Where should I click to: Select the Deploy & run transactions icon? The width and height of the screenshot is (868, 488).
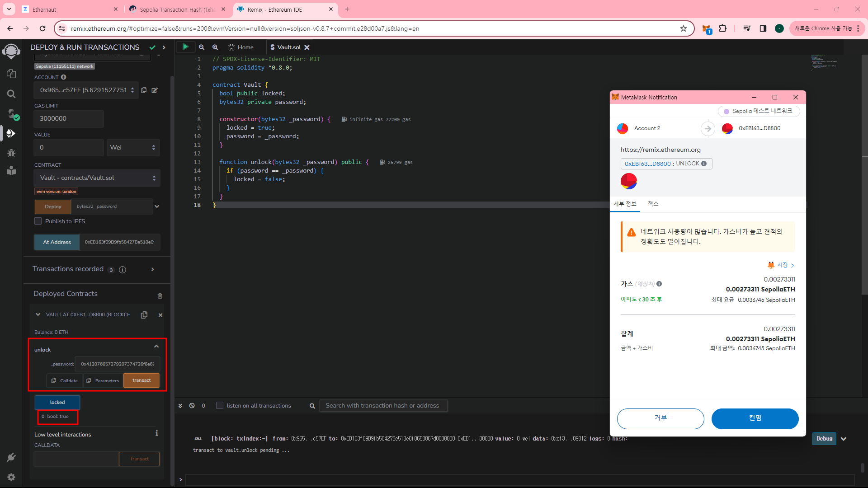[x=11, y=133]
